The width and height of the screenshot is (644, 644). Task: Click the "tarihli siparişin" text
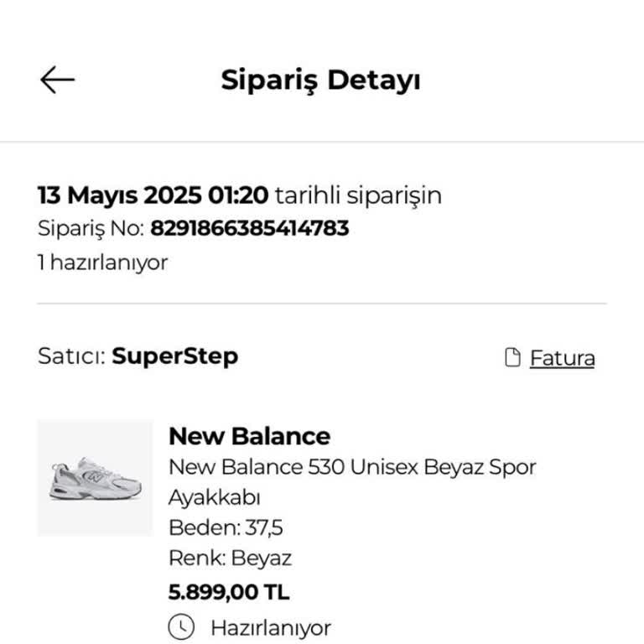358,195
